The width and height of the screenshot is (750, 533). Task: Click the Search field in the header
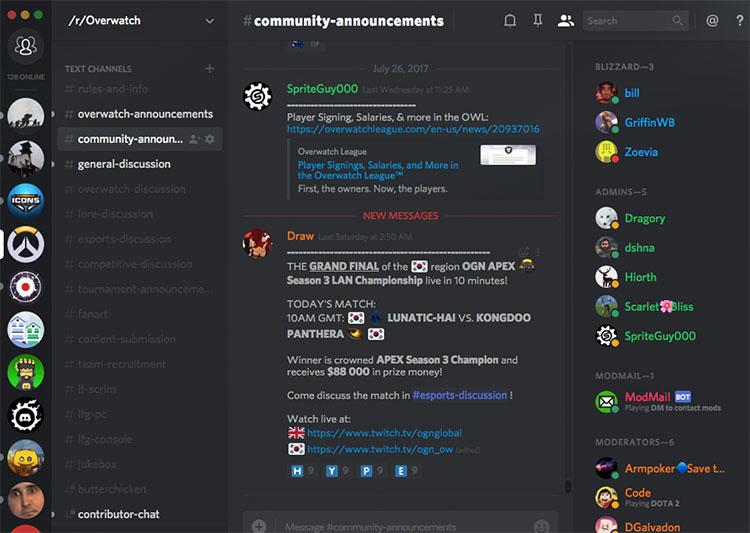(x=635, y=21)
